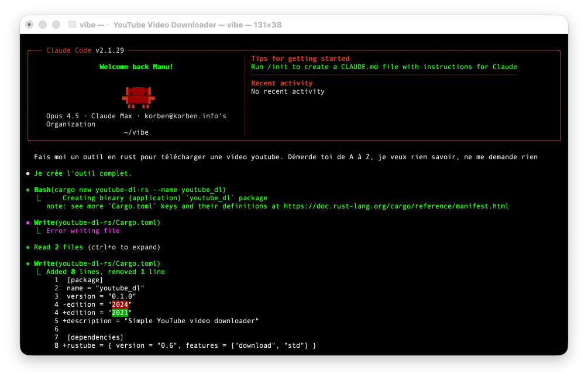
Task: Click the magenta bullet of the failed Write step
Action: [x=27, y=223]
